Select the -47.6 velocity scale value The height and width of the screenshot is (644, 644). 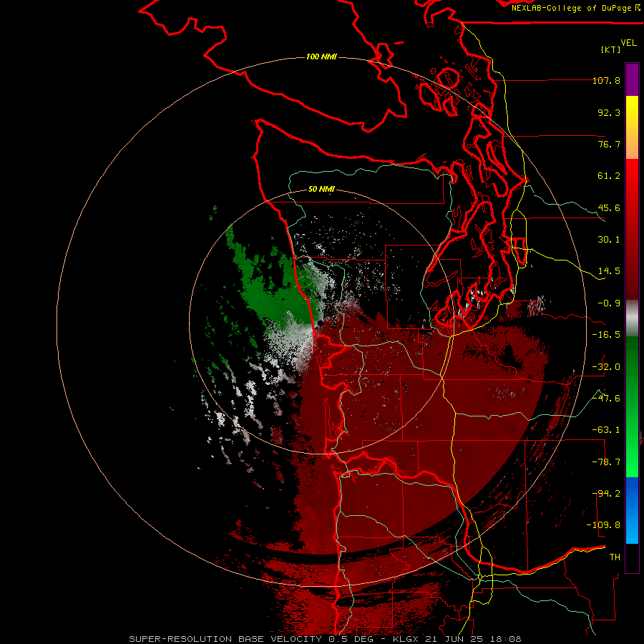pyautogui.click(x=606, y=399)
